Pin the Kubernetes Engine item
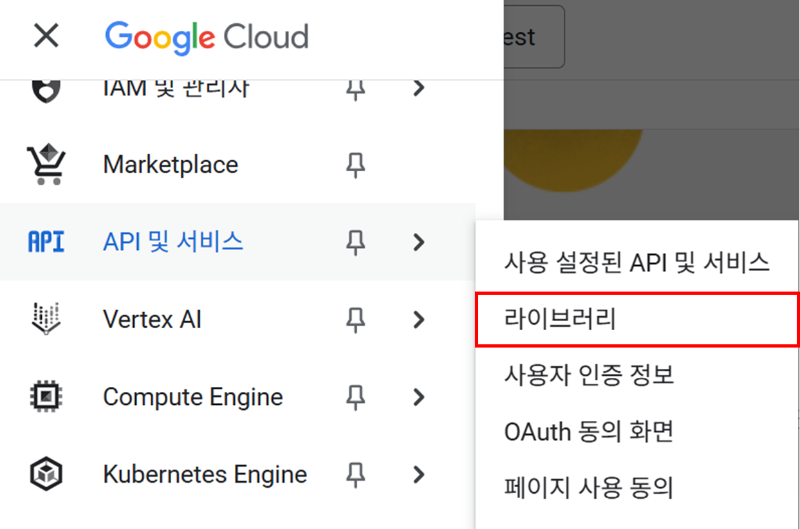 click(x=356, y=475)
